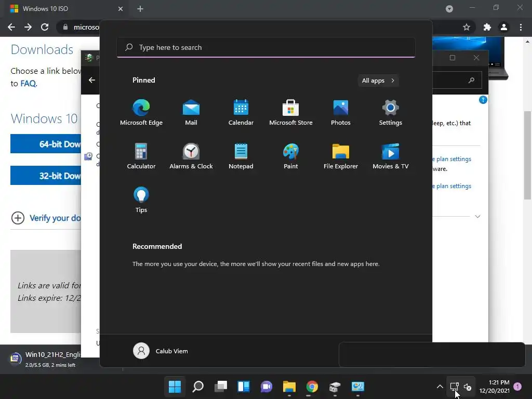Open the Tips app
The width and height of the screenshot is (532, 399).
click(141, 200)
